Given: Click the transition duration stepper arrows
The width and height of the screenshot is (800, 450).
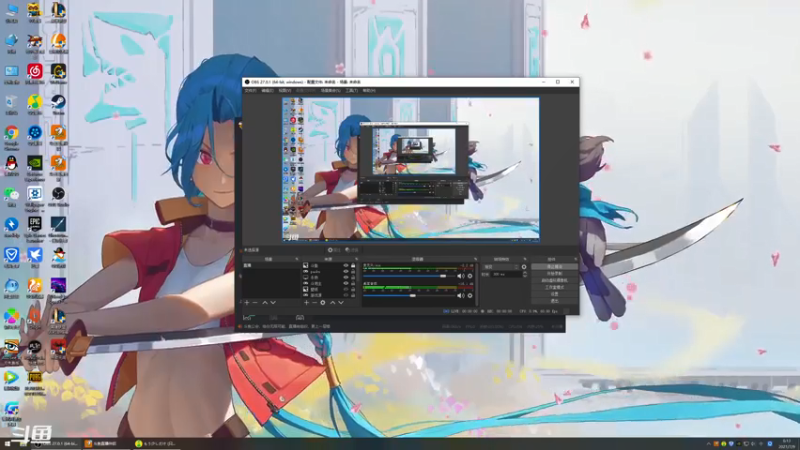Looking at the screenshot, I should point(525,274).
